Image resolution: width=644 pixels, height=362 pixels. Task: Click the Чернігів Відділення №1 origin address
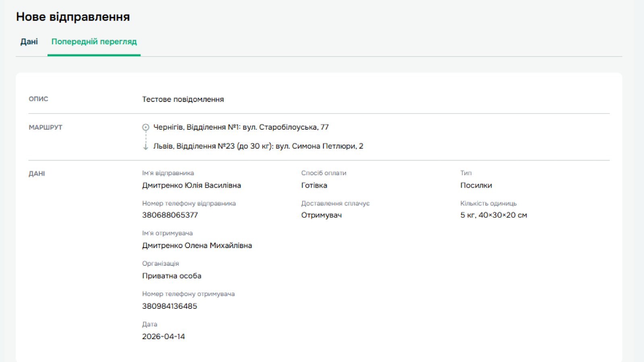(241, 127)
